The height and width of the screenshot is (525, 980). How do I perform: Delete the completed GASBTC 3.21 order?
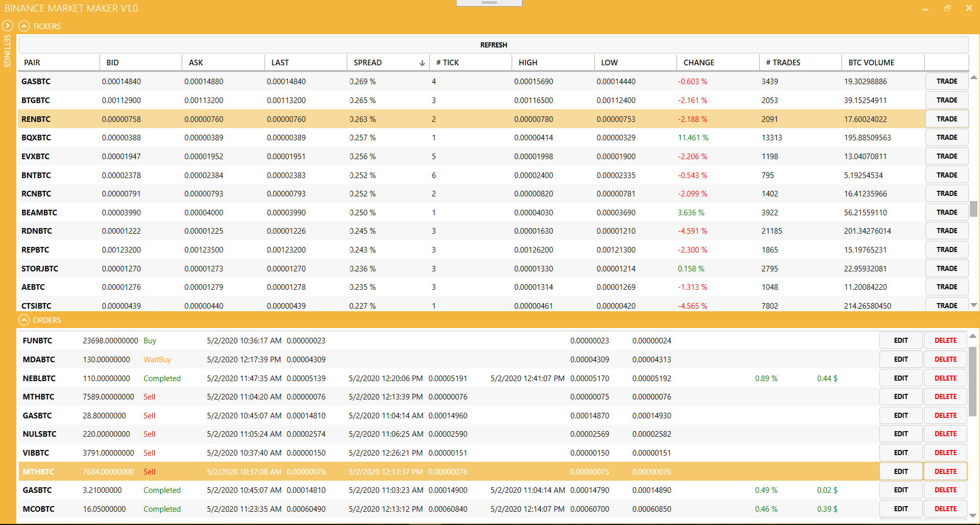coord(945,490)
